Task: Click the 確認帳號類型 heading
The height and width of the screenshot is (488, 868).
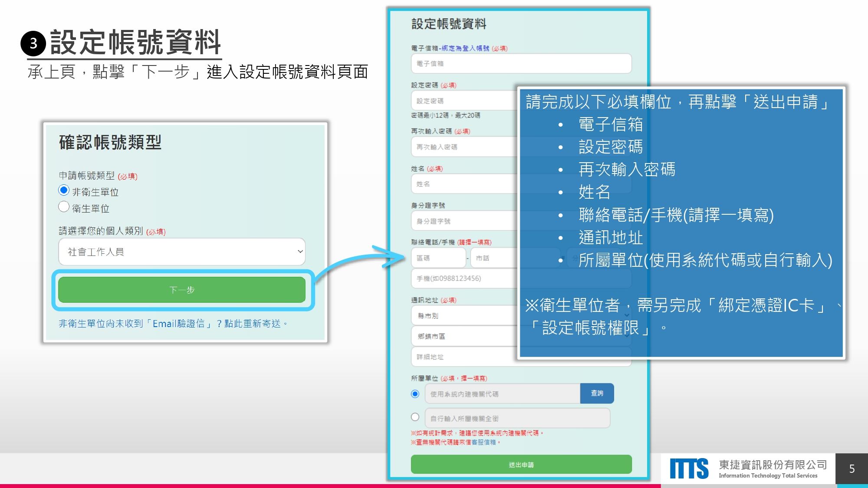Action: click(x=110, y=142)
